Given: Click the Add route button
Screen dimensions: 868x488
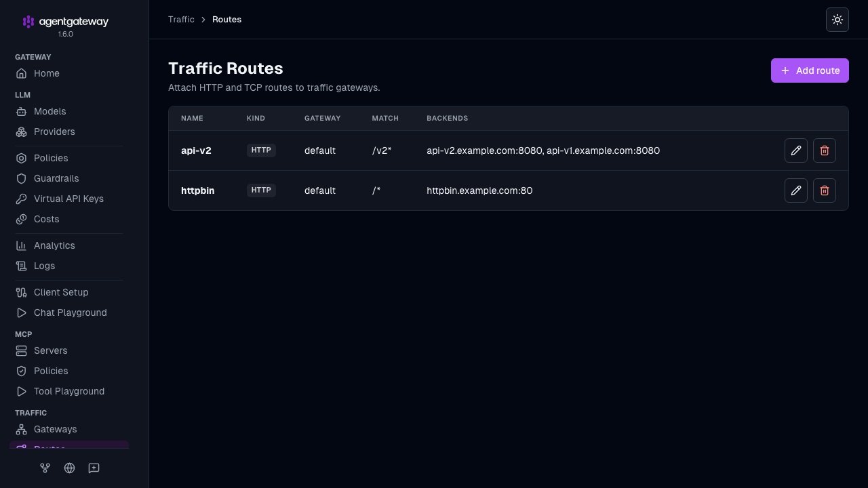Looking at the screenshot, I should pyautogui.click(x=810, y=70).
